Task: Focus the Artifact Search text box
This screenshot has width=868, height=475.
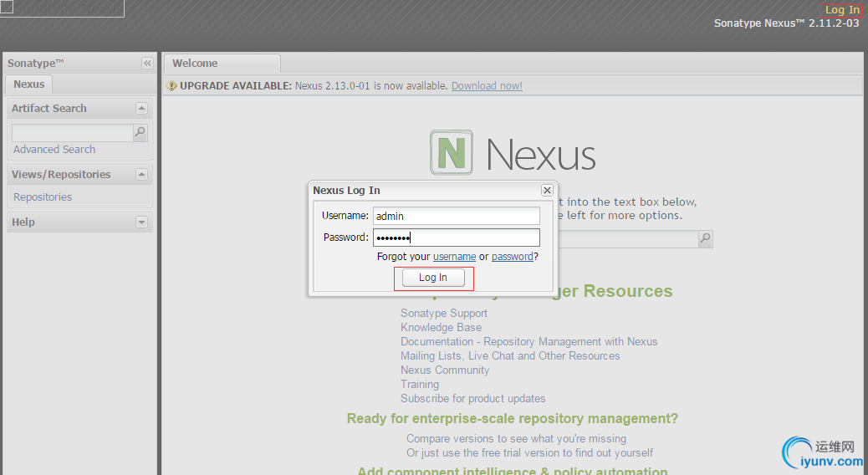Action: coord(73,132)
